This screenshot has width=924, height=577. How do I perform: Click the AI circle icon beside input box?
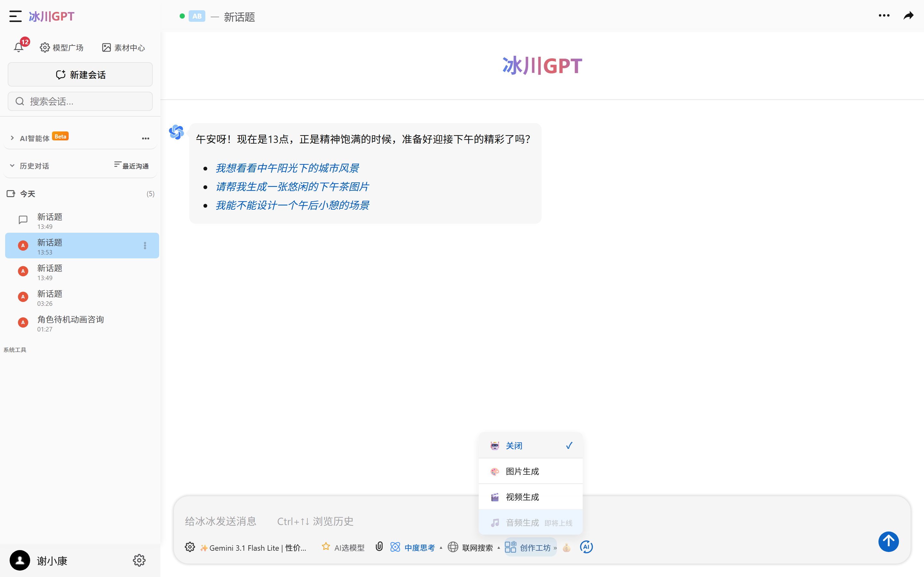pos(586,547)
